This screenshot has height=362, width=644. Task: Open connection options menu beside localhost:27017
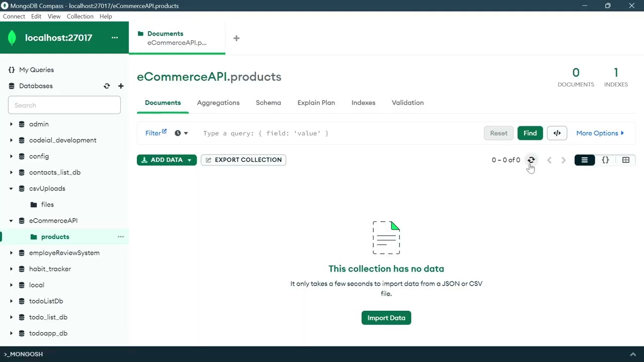tap(115, 38)
